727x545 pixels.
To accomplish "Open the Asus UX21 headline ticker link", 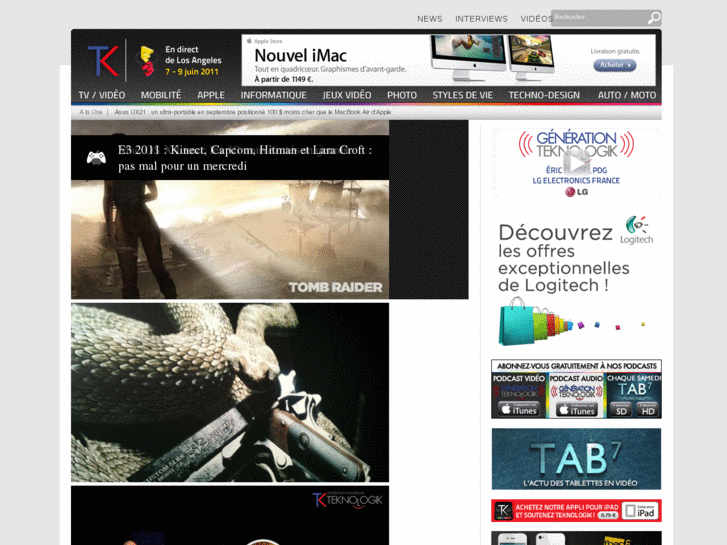I will (x=253, y=112).
